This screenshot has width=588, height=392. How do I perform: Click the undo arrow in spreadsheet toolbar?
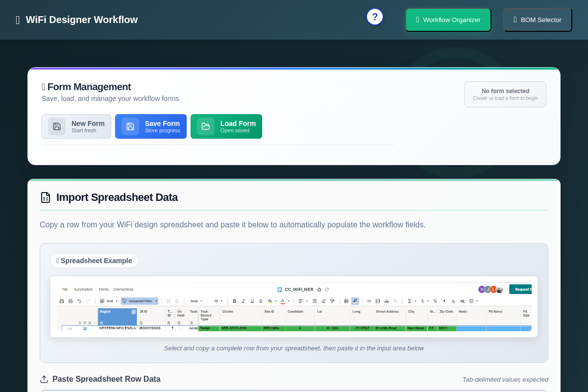[x=79, y=301]
